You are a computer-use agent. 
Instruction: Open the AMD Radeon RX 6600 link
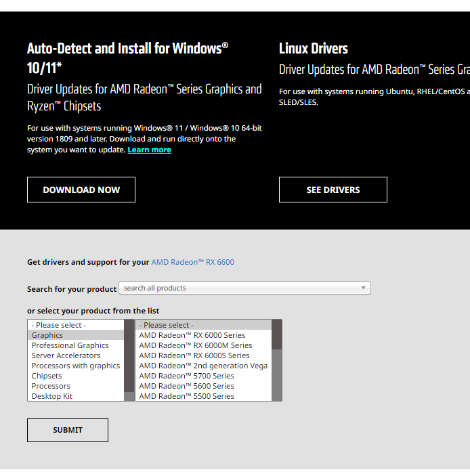pyautogui.click(x=193, y=262)
